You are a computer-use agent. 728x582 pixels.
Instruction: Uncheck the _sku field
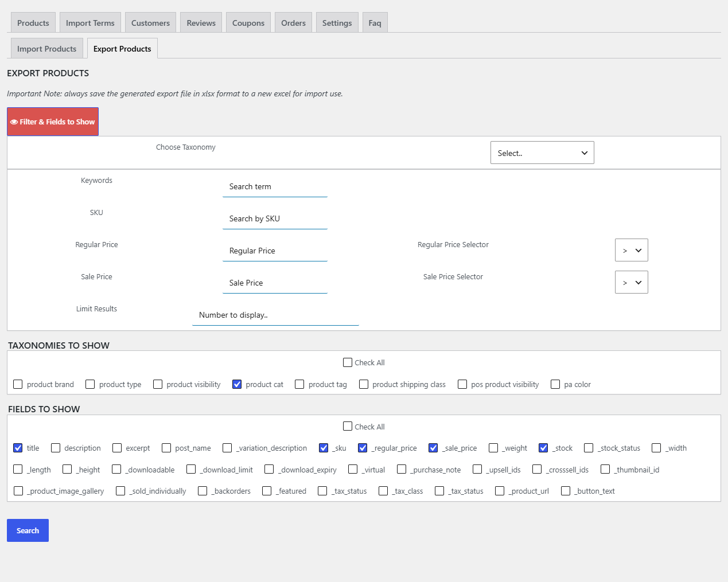pyautogui.click(x=324, y=448)
